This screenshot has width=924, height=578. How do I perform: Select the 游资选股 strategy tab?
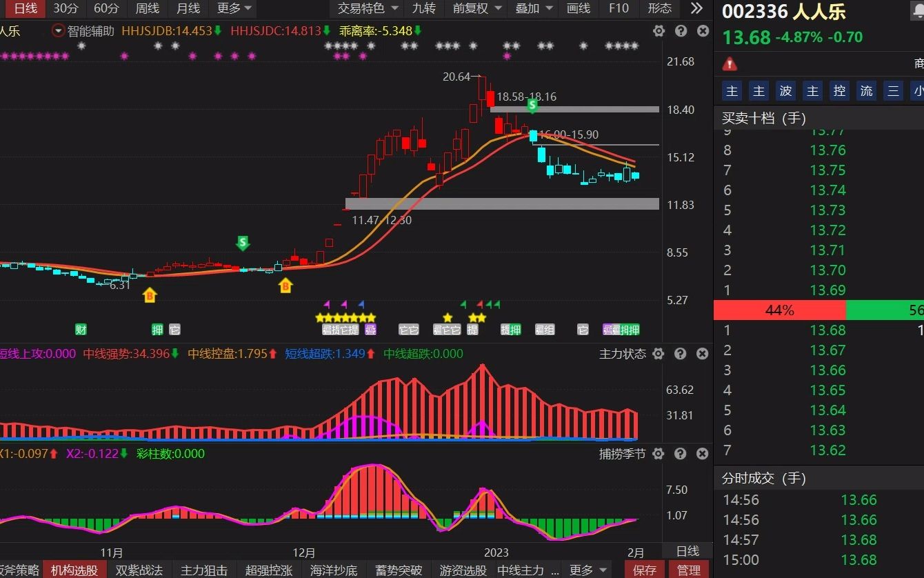(463, 570)
